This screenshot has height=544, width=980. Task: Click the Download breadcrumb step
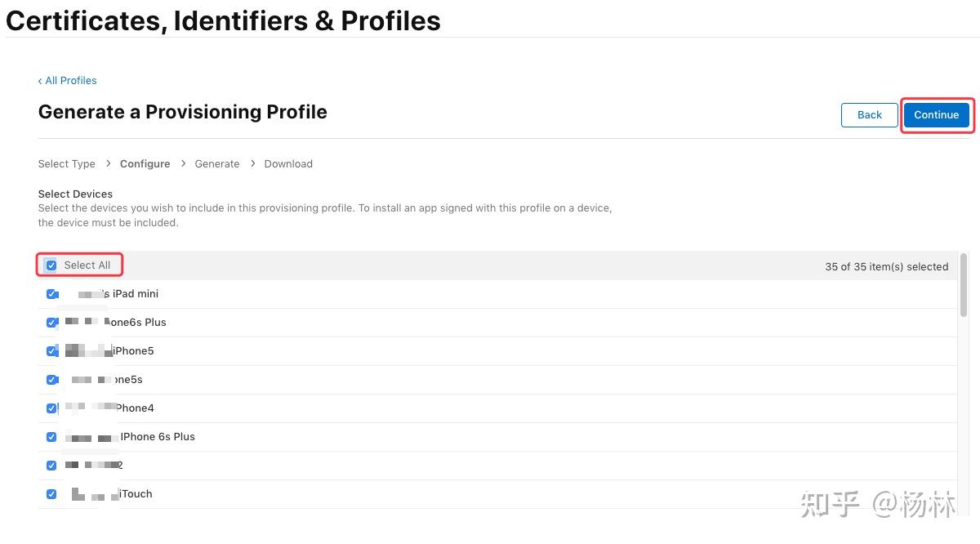click(288, 164)
